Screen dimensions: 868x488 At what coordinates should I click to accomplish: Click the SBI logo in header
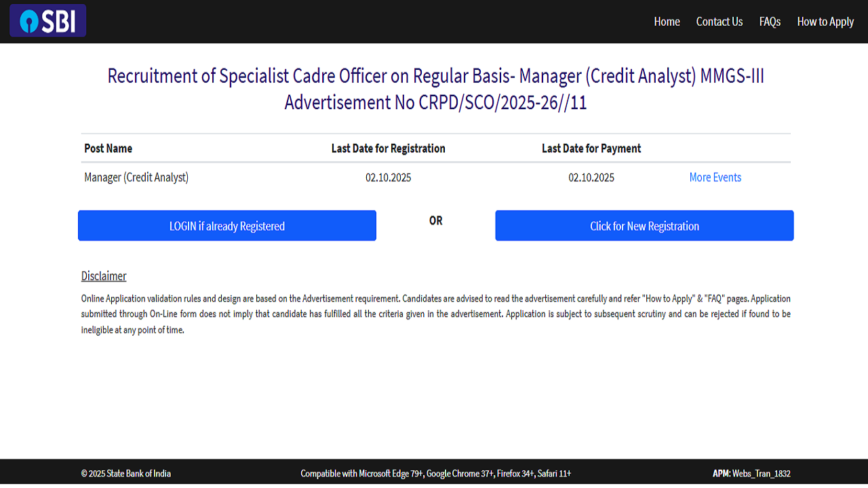[47, 21]
